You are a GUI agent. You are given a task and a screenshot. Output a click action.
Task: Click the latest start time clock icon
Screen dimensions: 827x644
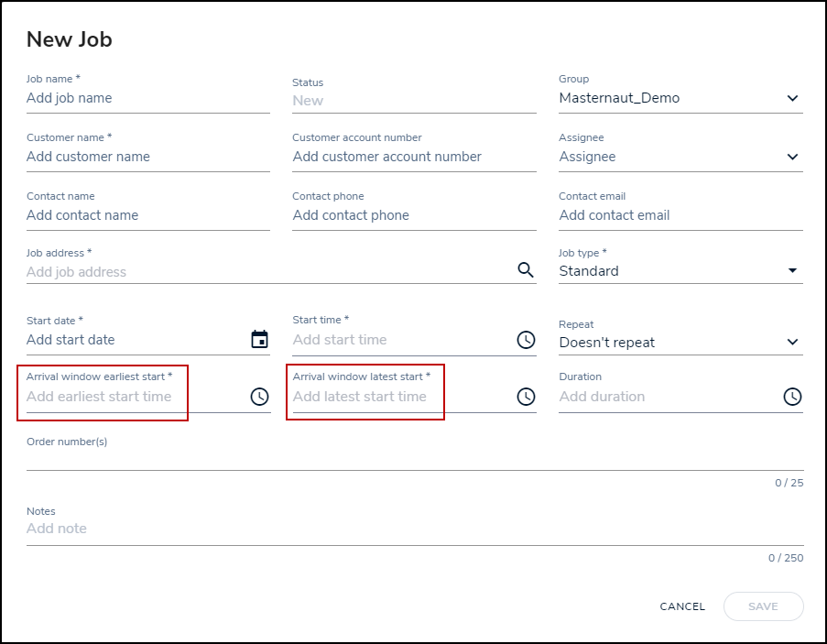tap(526, 397)
